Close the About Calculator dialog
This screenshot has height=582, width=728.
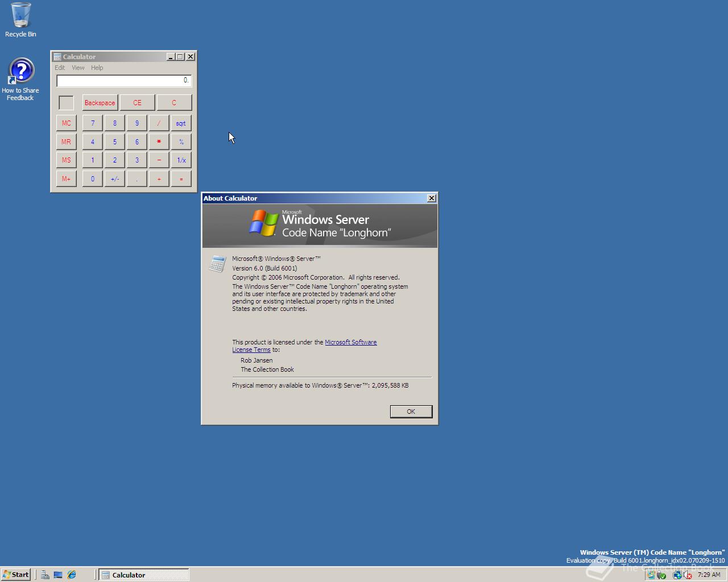pyautogui.click(x=432, y=198)
